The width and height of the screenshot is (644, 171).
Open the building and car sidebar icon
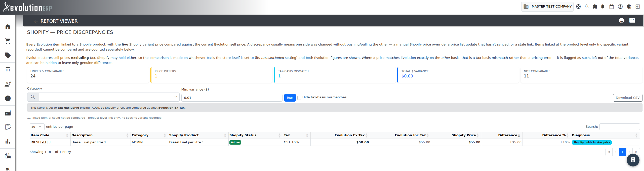8,156
